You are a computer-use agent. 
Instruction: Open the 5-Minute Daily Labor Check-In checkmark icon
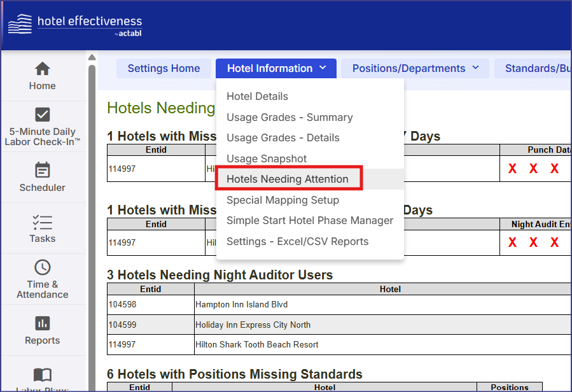(x=42, y=115)
